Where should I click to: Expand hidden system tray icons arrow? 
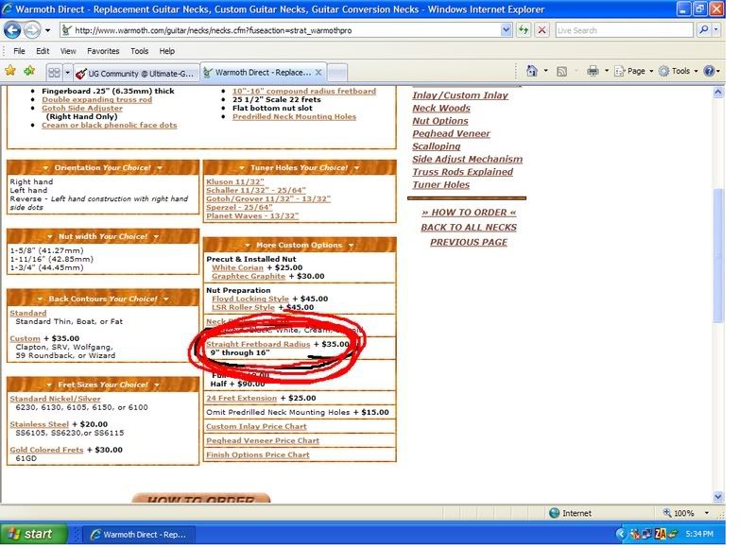621,534
